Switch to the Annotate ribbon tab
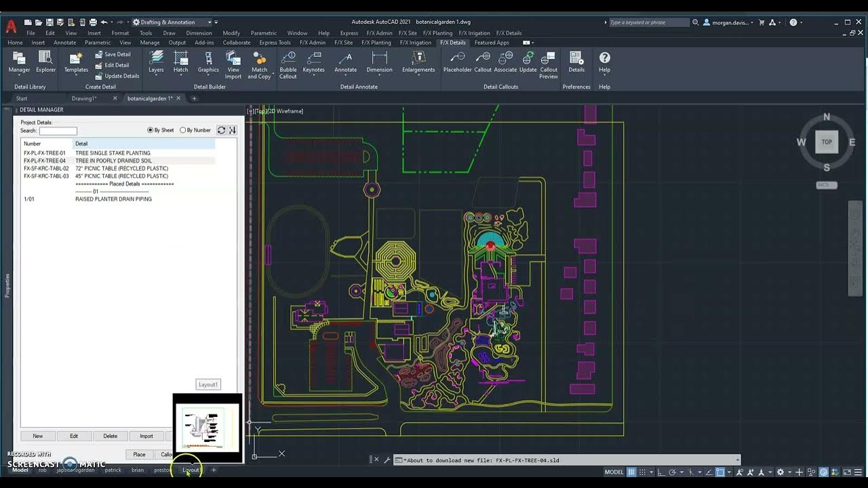This screenshot has width=868, height=488. click(x=65, y=43)
